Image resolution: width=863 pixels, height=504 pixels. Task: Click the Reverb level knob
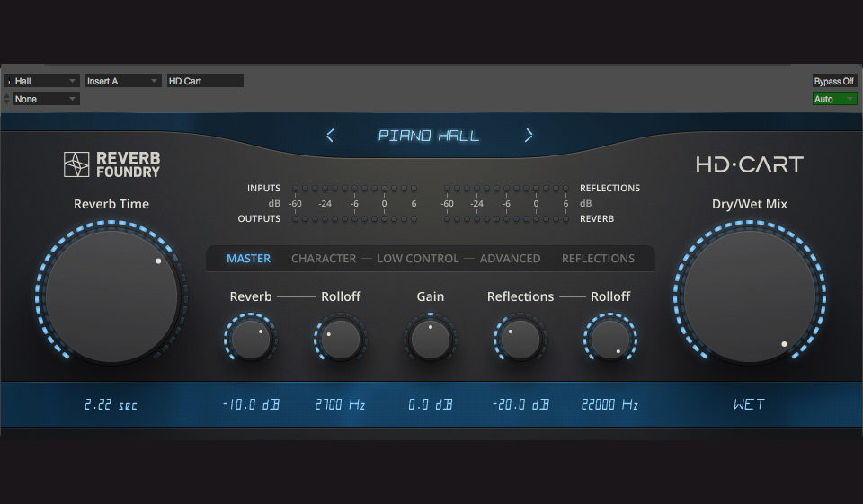coord(251,339)
